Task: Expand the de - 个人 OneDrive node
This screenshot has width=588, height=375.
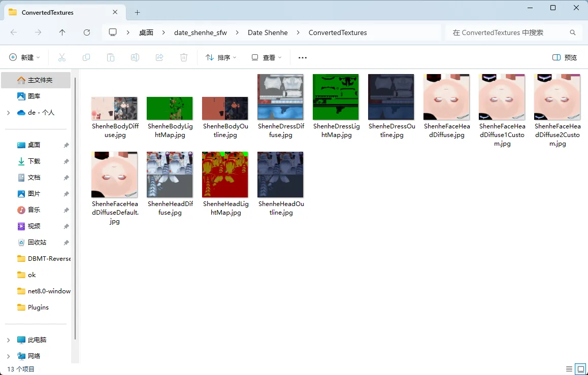Action: (x=8, y=113)
